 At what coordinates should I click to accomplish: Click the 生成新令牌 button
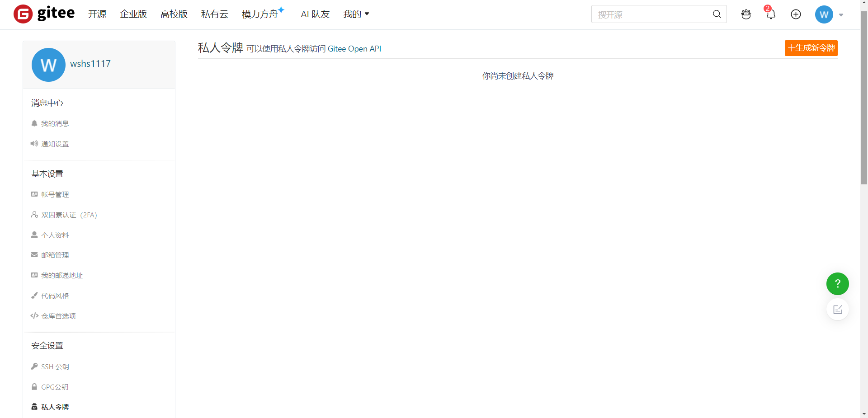tap(811, 48)
